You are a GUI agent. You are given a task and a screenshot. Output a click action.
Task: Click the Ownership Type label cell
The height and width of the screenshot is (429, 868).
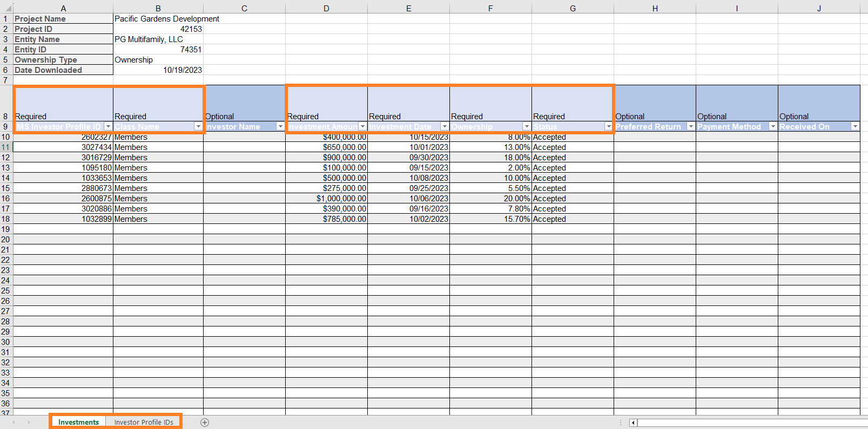click(x=63, y=60)
